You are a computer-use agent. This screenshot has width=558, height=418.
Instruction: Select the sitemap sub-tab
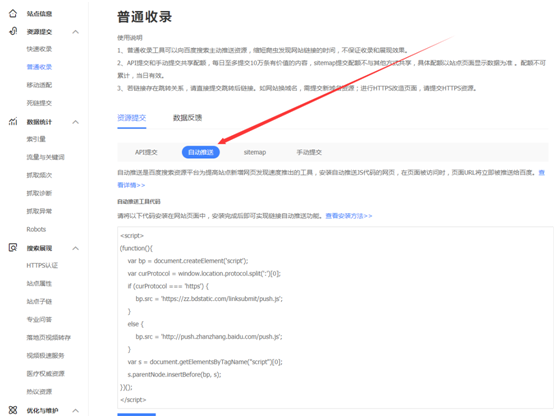(255, 152)
